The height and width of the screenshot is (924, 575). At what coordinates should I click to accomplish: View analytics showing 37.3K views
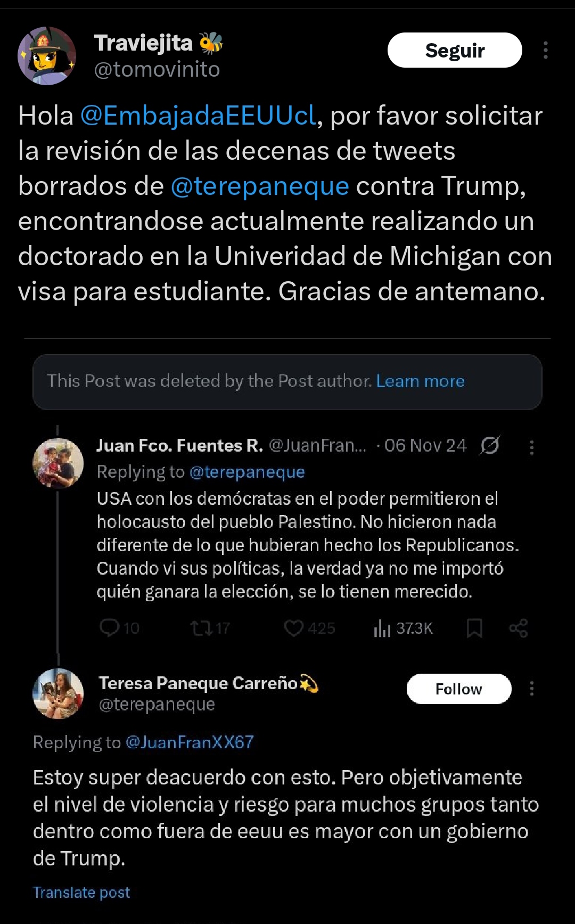pos(382,628)
